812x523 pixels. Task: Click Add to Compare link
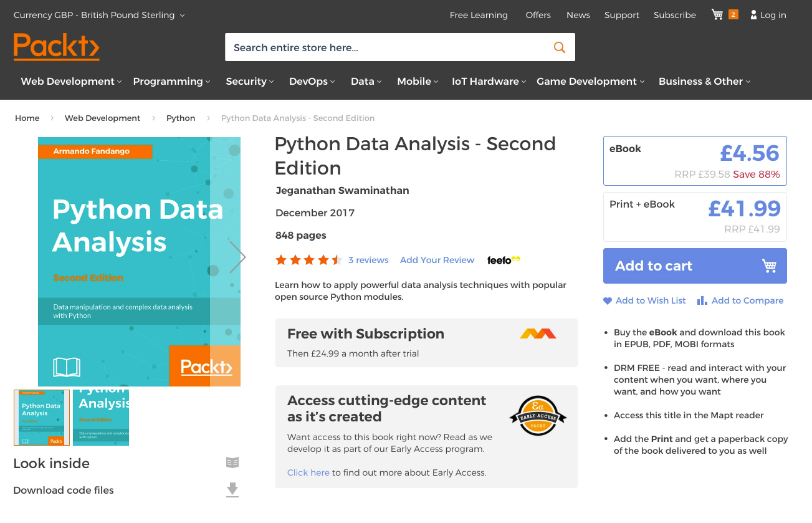pos(747,300)
